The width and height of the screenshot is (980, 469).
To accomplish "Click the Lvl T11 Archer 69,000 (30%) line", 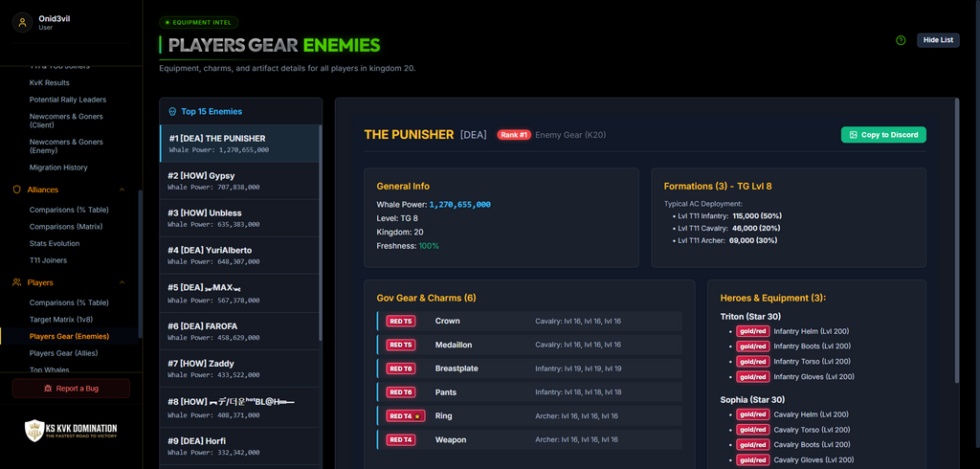I will pyautogui.click(x=727, y=240).
